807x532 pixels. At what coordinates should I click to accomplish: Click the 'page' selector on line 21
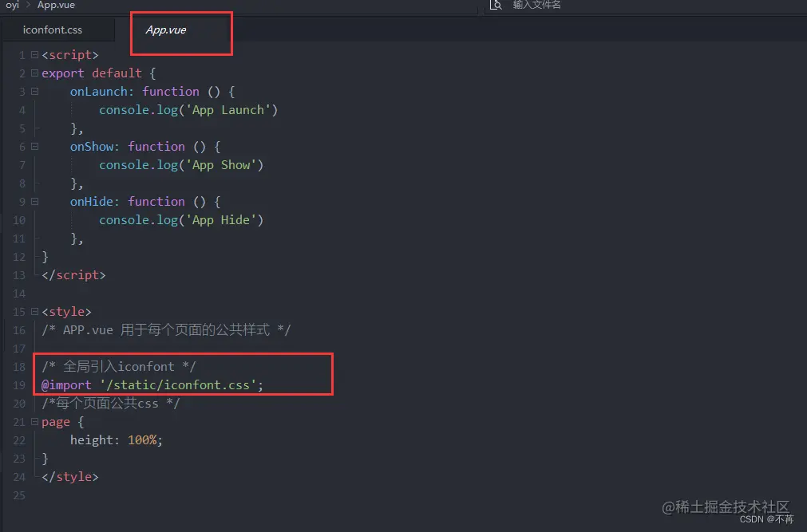tap(56, 423)
